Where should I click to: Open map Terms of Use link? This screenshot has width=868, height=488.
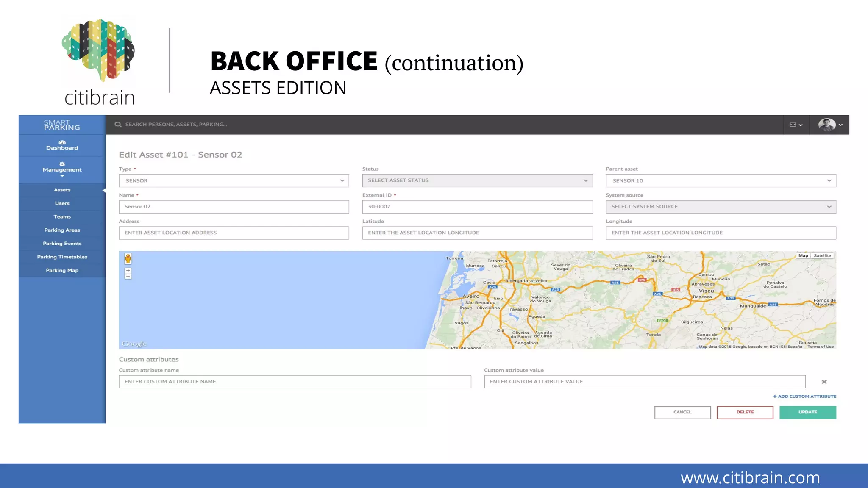pyautogui.click(x=821, y=347)
